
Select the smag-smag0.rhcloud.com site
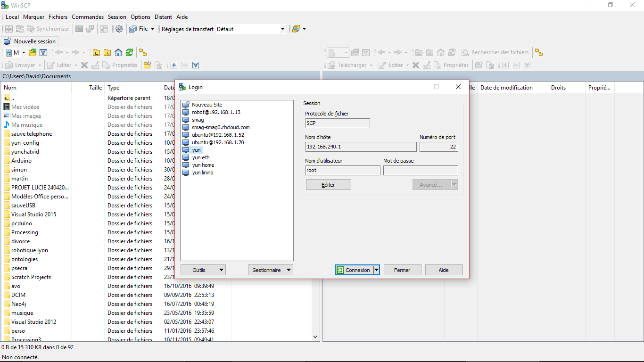click(221, 127)
